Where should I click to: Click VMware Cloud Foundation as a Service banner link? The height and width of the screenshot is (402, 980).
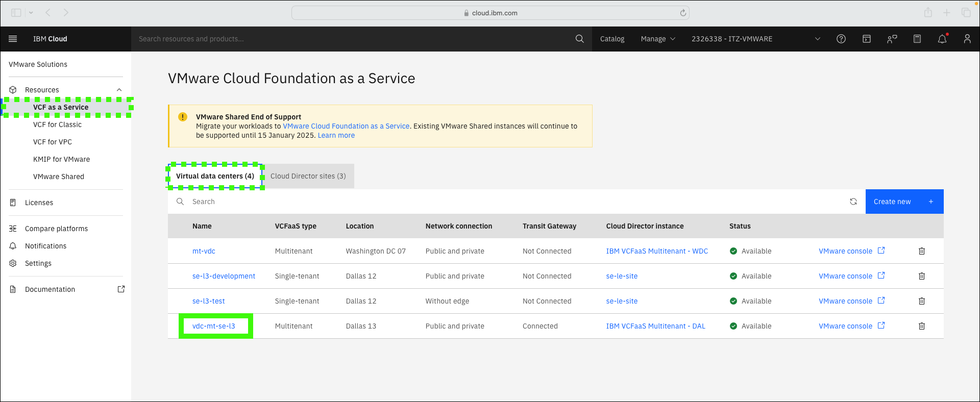[346, 126]
